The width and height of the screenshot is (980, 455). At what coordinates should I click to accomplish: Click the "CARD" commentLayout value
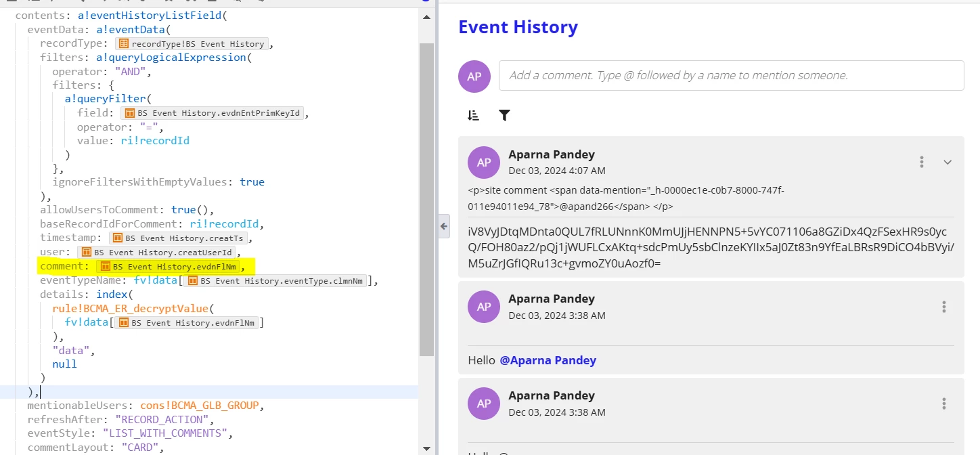pyautogui.click(x=140, y=448)
